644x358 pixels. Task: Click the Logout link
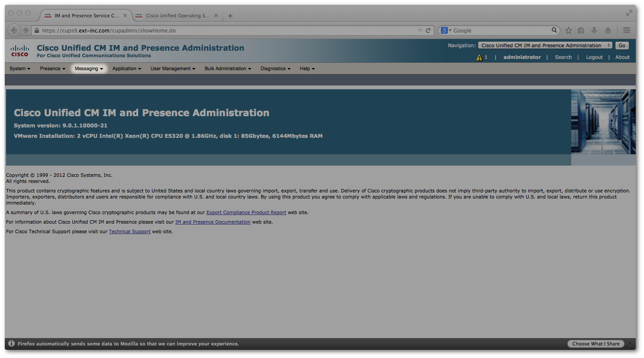594,57
